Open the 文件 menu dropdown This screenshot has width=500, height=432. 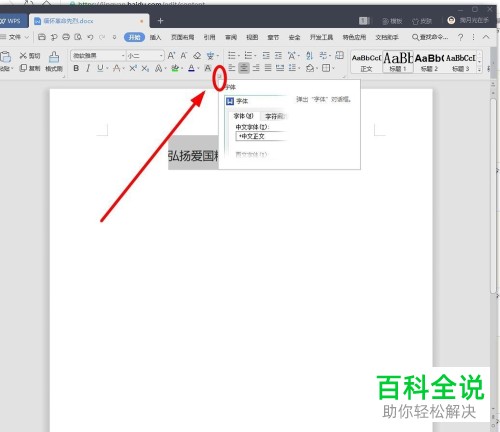pyautogui.click(x=15, y=37)
